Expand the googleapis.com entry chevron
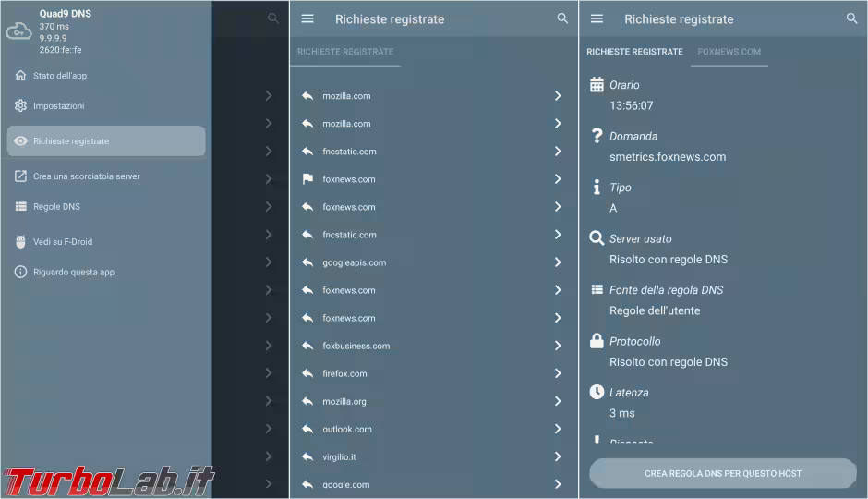868x499 pixels. click(x=558, y=262)
